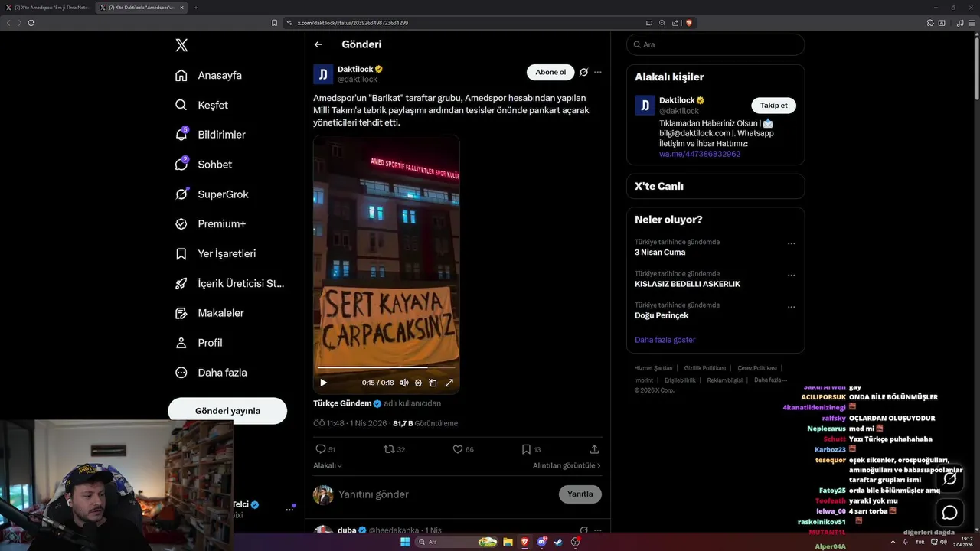Image resolution: width=980 pixels, height=551 pixels.
Task: Click the Ara search field on X
Action: pos(715,44)
